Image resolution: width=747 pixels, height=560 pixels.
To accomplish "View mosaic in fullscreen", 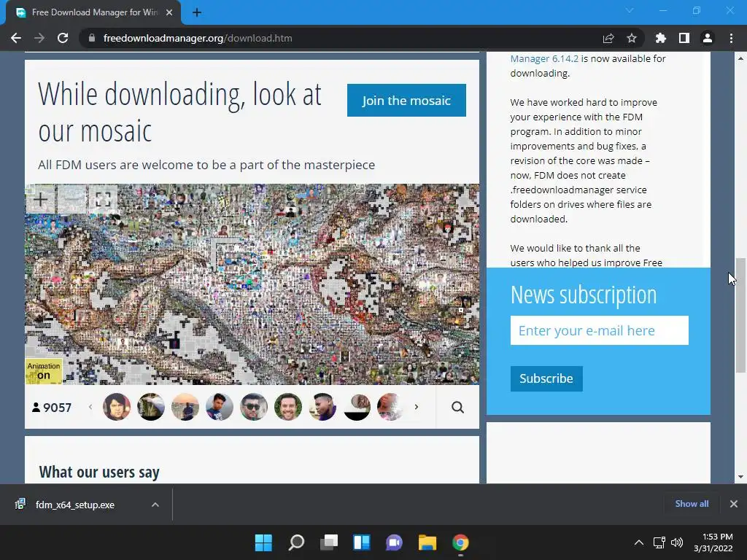I will (x=103, y=199).
